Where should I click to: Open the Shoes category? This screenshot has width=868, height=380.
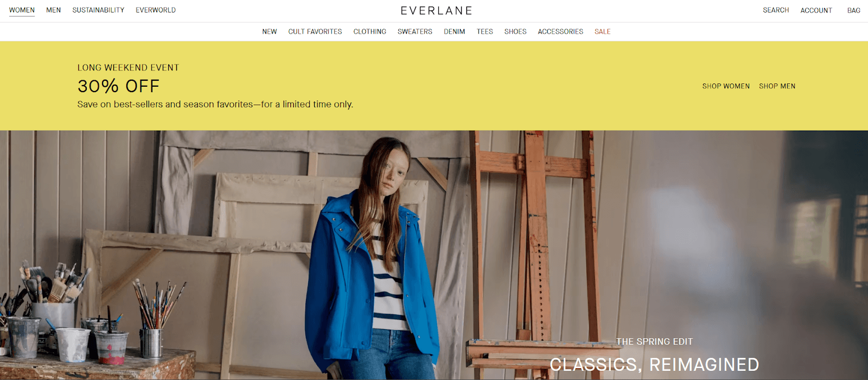coord(515,31)
